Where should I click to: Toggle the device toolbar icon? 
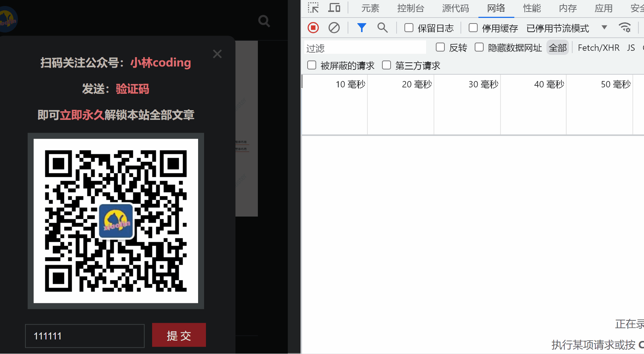point(334,8)
